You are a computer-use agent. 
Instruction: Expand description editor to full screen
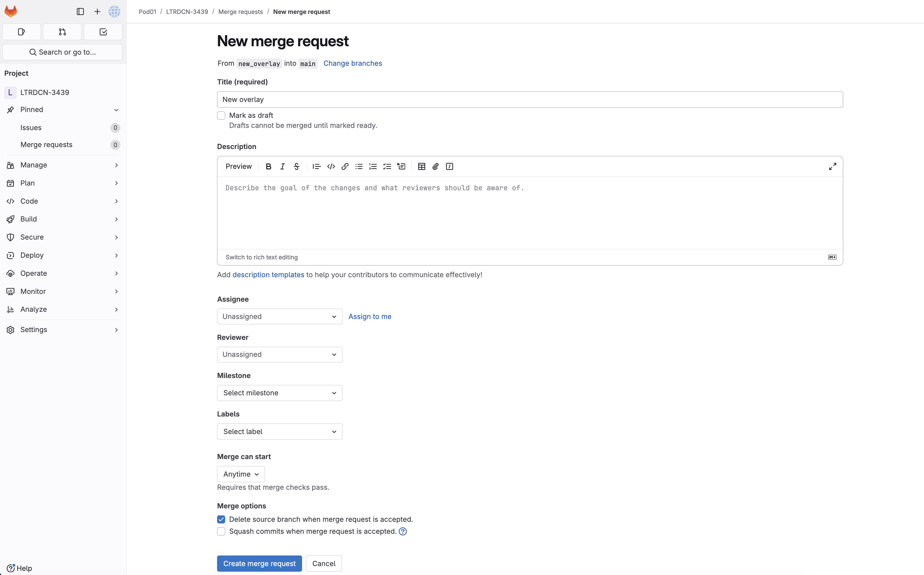[832, 166]
